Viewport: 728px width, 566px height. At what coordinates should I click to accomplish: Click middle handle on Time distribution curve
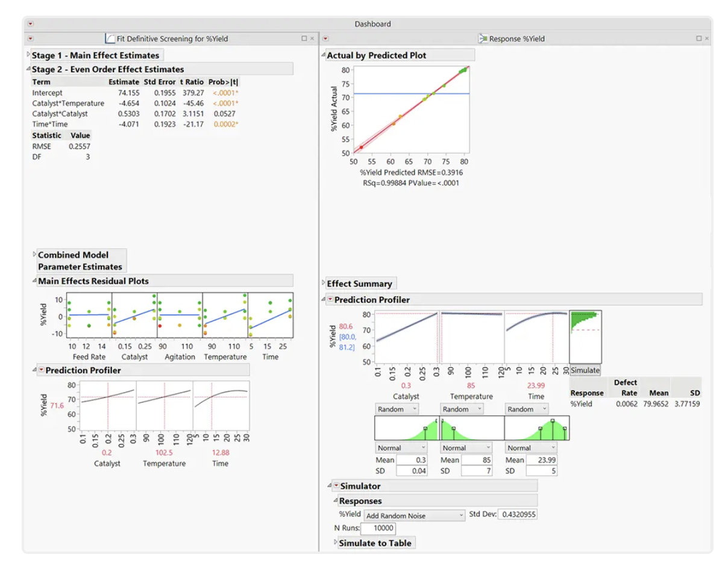(553, 421)
